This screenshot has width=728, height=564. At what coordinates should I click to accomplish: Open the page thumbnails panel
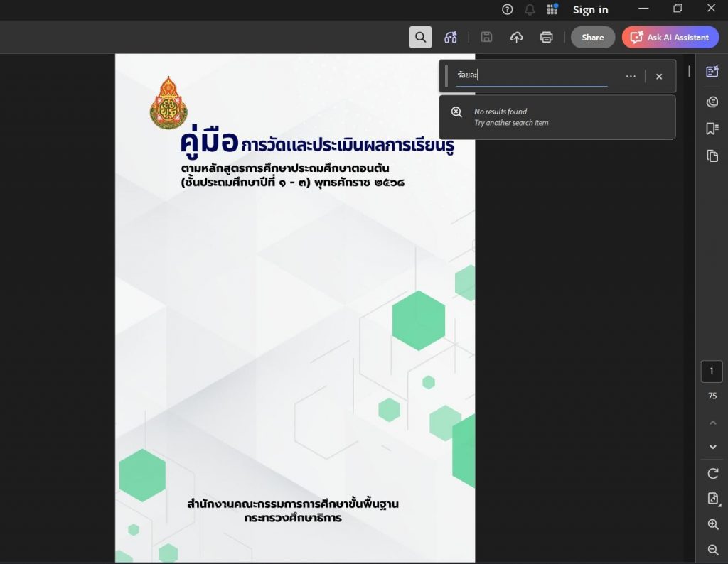[712, 156]
